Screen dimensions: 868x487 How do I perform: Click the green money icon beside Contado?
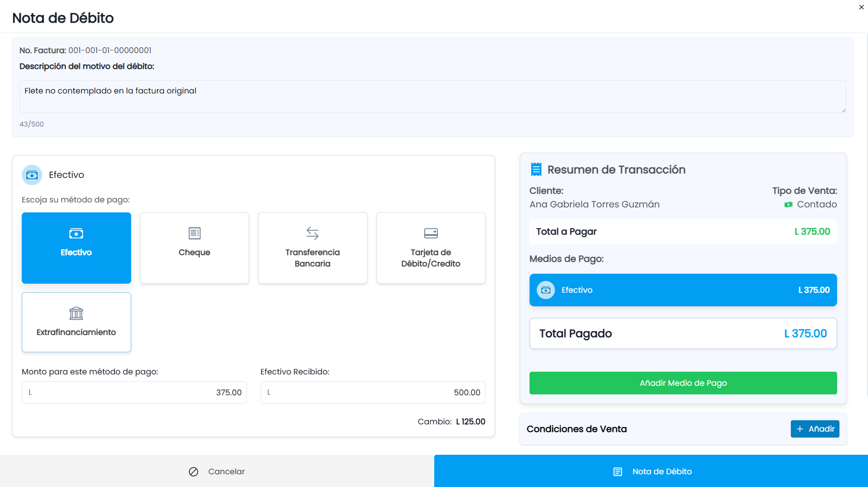(789, 205)
